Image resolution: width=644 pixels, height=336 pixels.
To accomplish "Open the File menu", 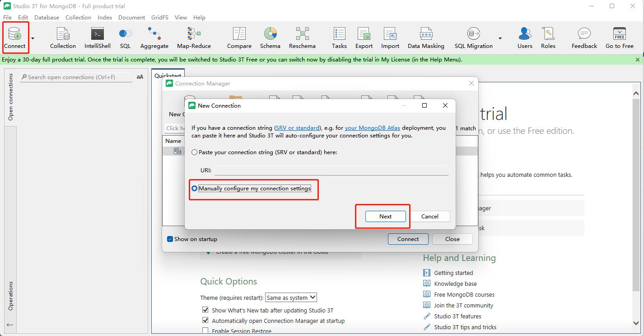I will (7, 18).
